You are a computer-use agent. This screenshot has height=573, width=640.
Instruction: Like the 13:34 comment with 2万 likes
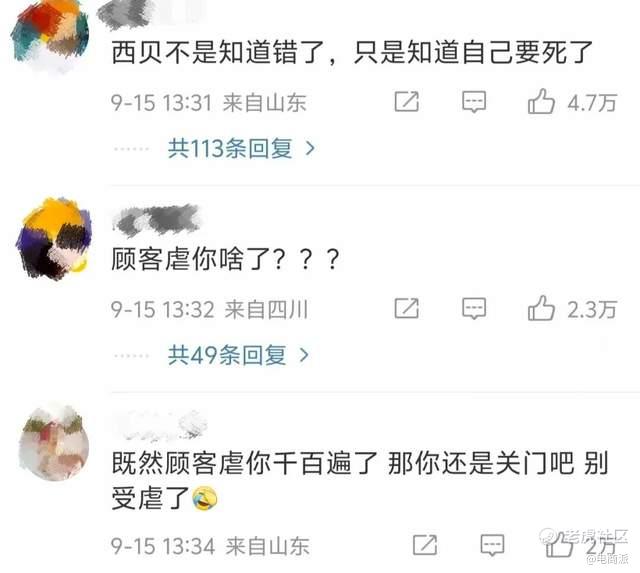point(559,545)
